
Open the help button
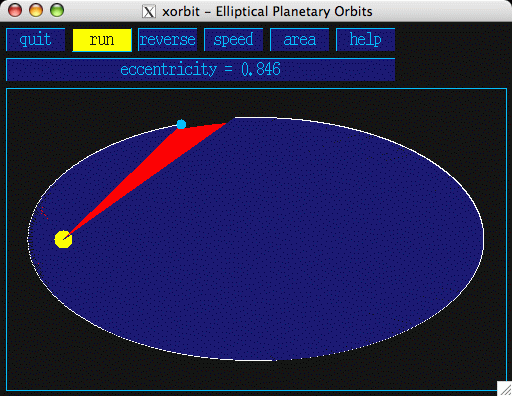(365, 40)
